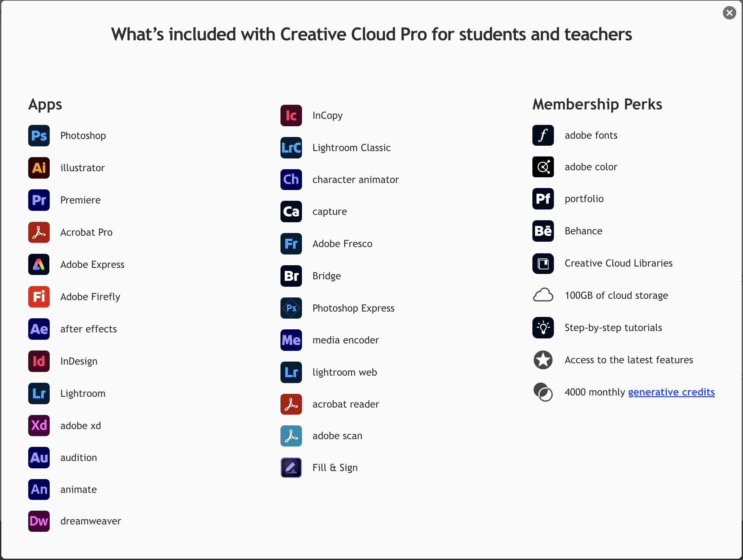743x560 pixels.
Task: Click the adobe color icon
Action: coord(543,167)
